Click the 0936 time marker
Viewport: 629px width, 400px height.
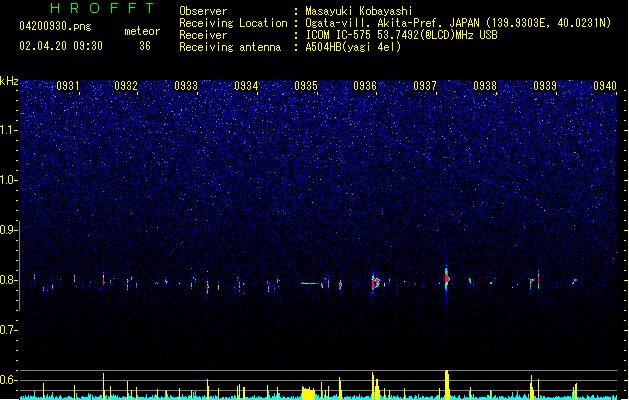click(x=365, y=86)
